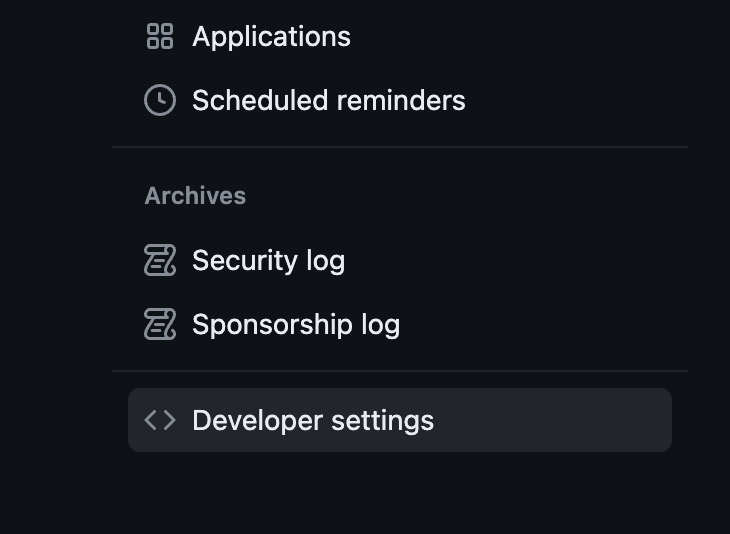Click the log scroll icon beside Sponsorship log

coord(160,325)
